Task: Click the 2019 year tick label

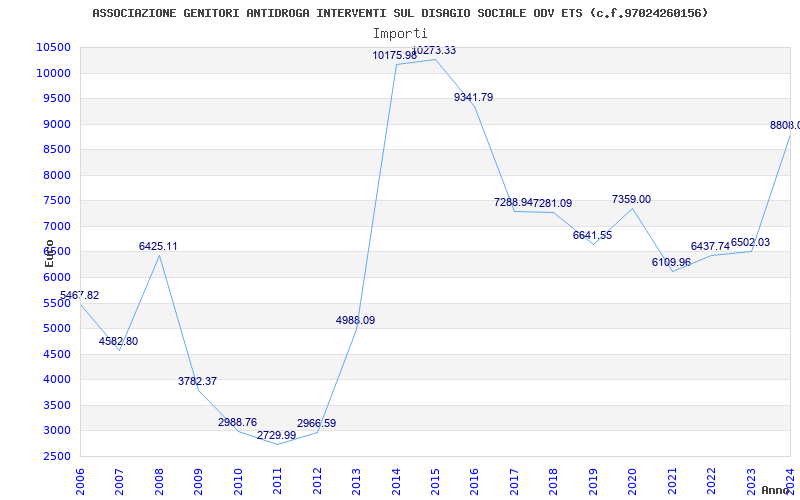Action: pyautogui.click(x=593, y=482)
